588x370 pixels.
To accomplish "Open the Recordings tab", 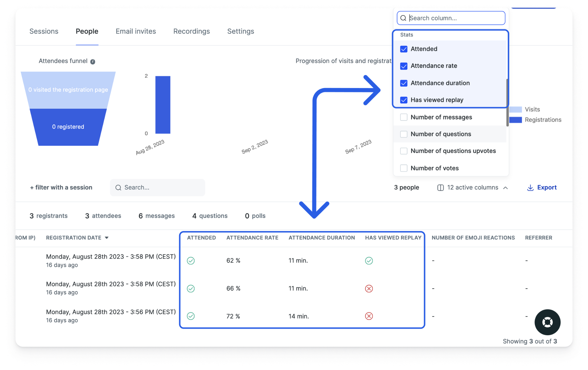I will (x=191, y=31).
